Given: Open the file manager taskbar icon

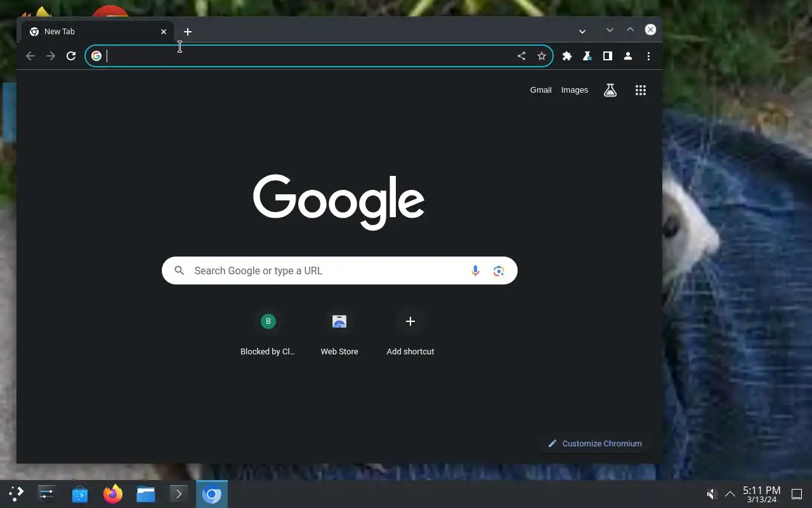Looking at the screenshot, I should pos(146,493).
